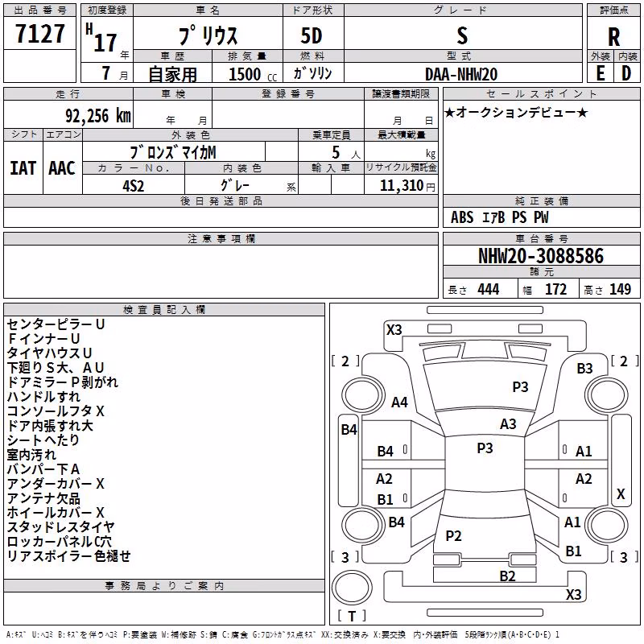Image resolution: width=644 pixels, height=644 pixels.
Task: Select the shift type IAT
Action: 23,168
